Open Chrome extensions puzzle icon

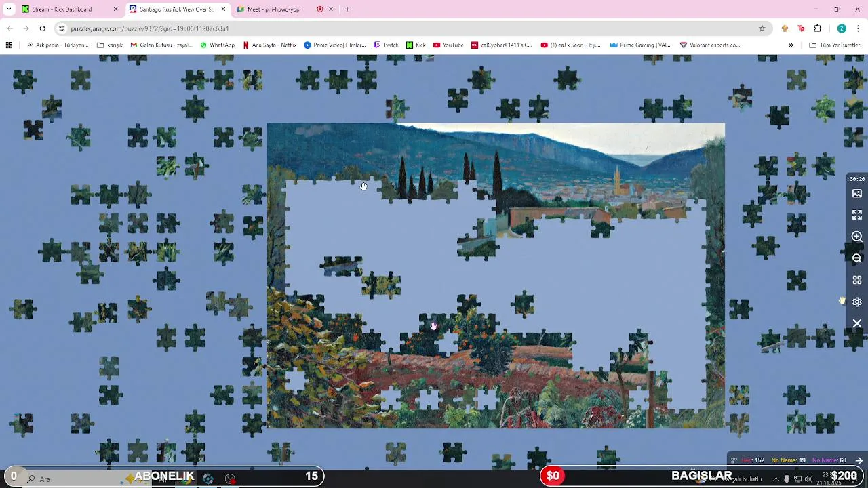[x=817, y=28]
